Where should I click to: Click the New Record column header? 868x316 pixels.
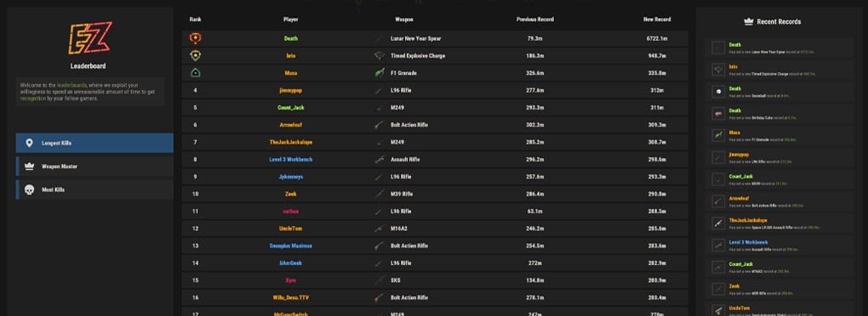tap(657, 20)
